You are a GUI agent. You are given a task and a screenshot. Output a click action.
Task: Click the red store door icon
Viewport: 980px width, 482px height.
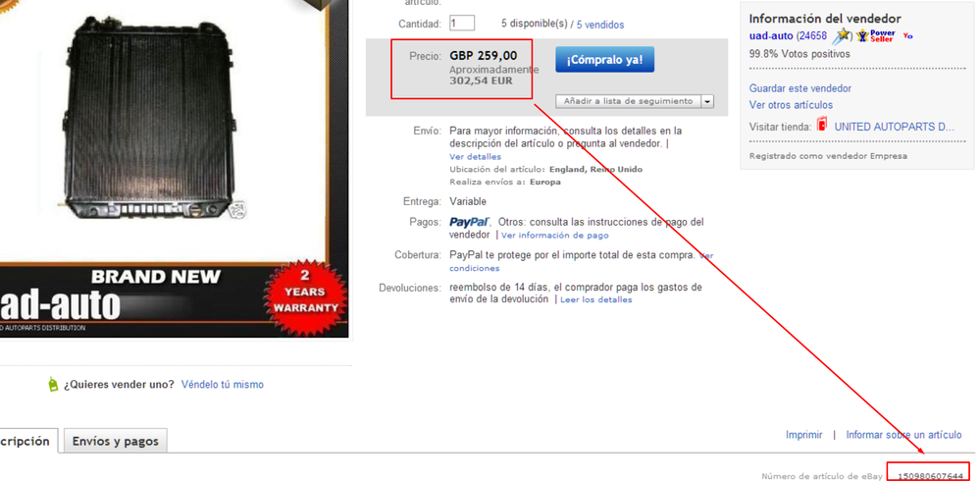click(822, 125)
